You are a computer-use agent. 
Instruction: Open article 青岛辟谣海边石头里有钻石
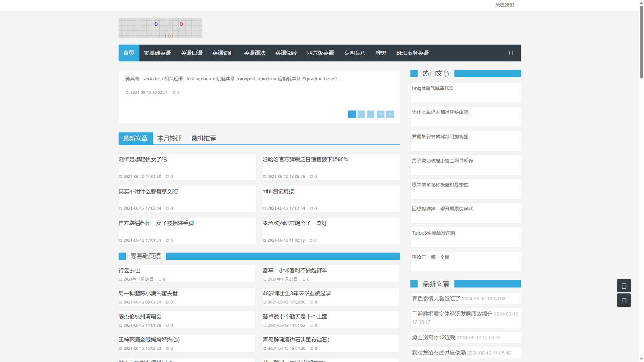click(296, 340)
